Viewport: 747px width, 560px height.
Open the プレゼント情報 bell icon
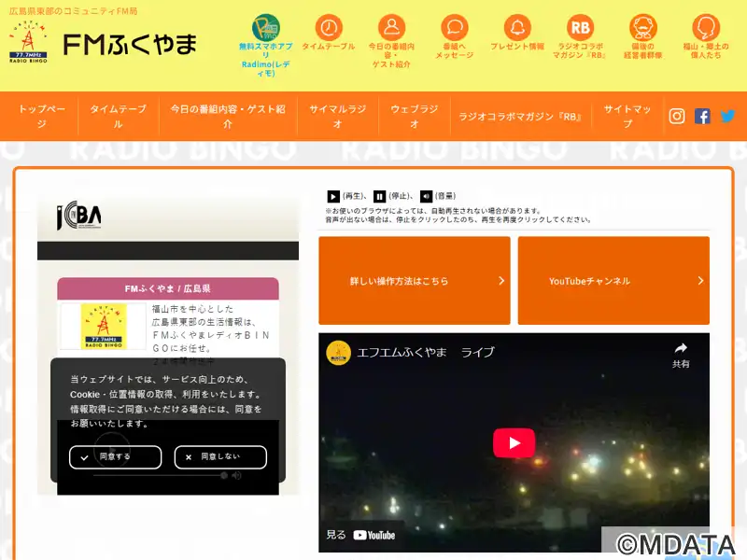click(517, 28)
